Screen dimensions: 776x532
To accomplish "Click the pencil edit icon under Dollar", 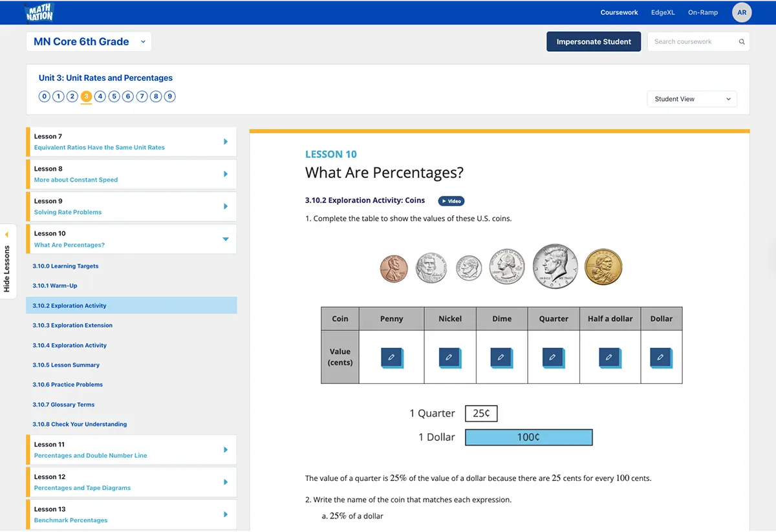I will (x=660, y=357).
